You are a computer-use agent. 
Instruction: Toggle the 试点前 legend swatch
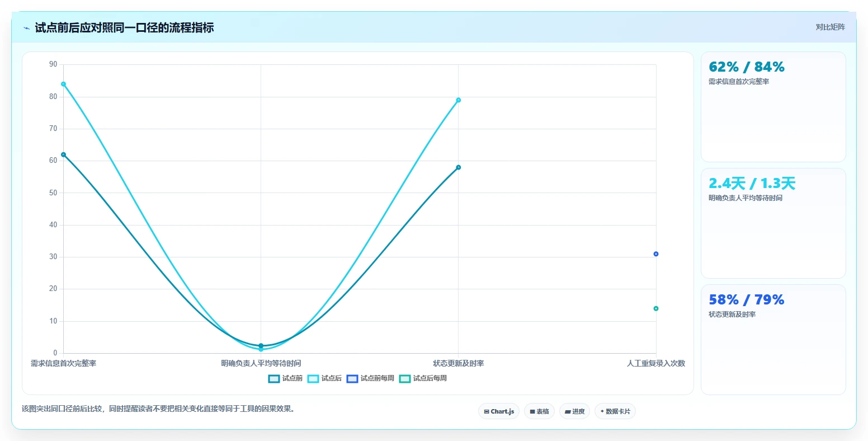point(274,379)
